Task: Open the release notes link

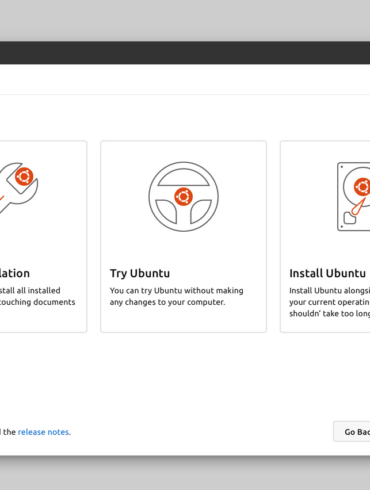Action: pyautogui.click(x=43, y=432)
